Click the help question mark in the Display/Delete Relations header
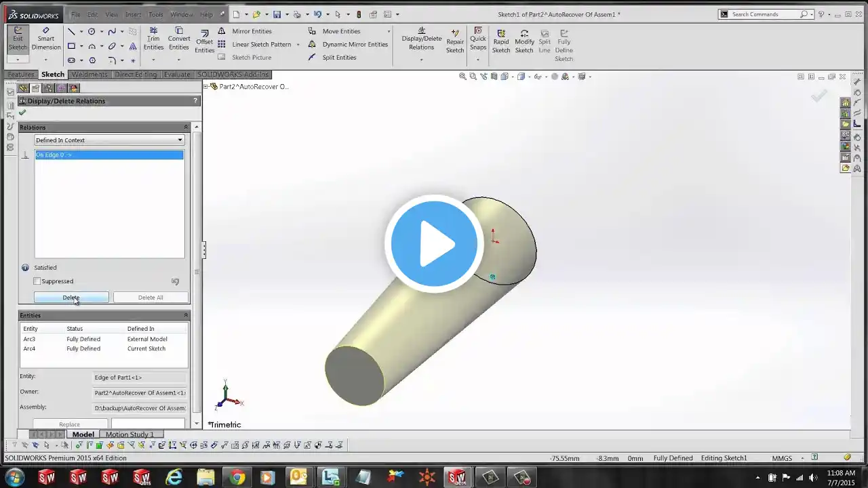Screen dimensions: 868x488 pyautogui.click(x=195, y=101)
